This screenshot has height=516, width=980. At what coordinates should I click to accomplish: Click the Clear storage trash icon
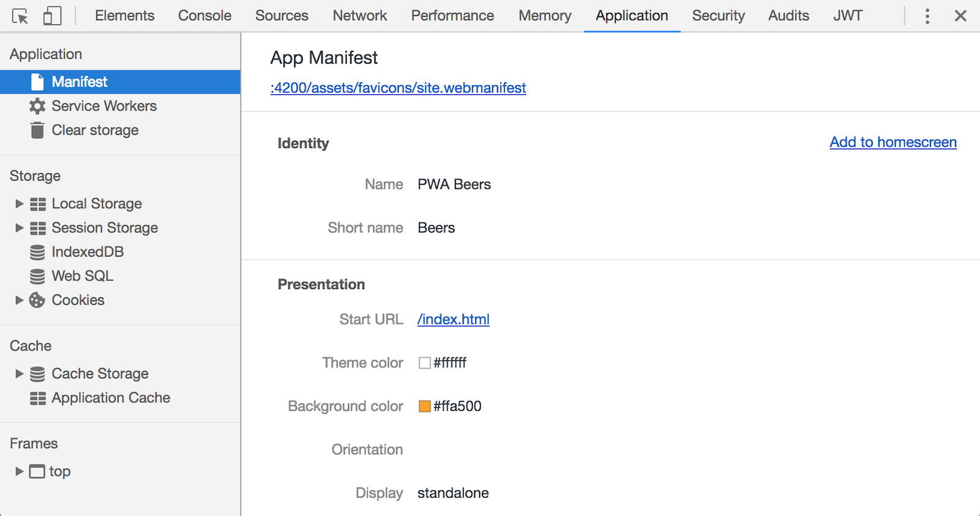[37, 130]
